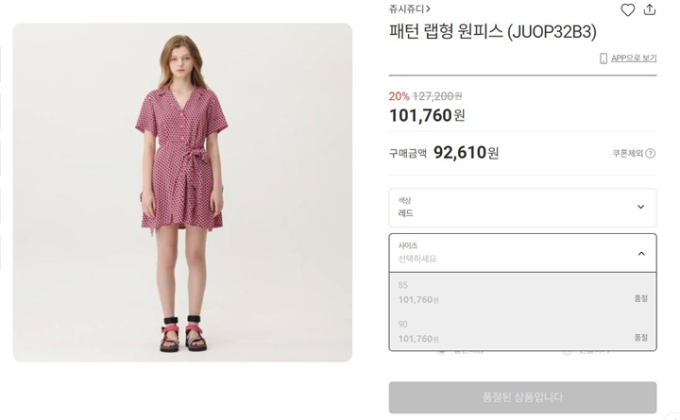Collapse the 사이즈 선택하세요 dropdown
Image resolution: width=680 pixels, height=420 pixels.
pos(523,253)
